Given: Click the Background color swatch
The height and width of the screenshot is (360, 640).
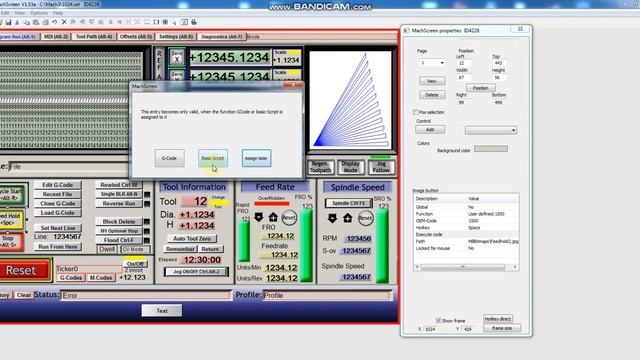Looking at the screenshot, I should pyautogui.click(x=491, y=149).
